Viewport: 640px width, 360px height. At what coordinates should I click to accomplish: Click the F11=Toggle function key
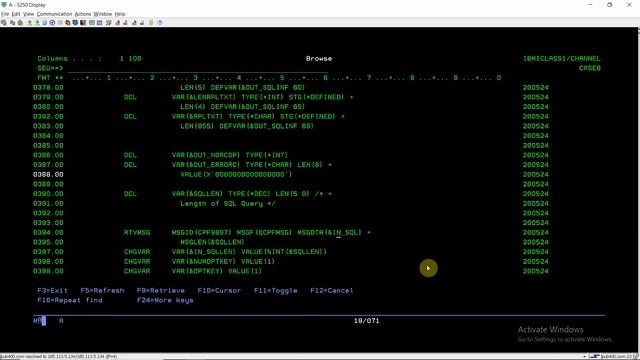(x=276, y=291)
